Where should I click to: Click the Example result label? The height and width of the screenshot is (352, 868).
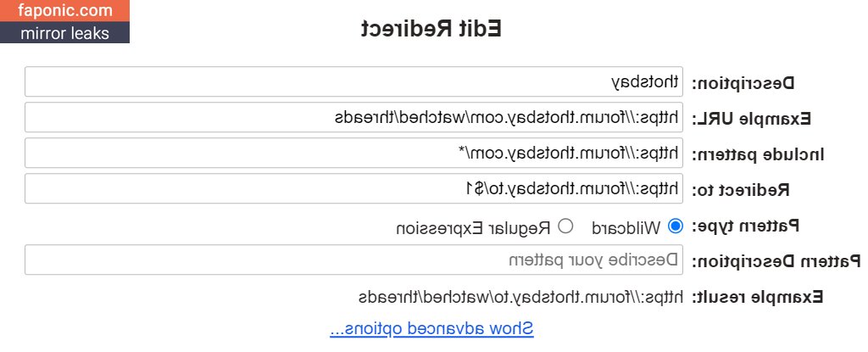pos(758,297)
